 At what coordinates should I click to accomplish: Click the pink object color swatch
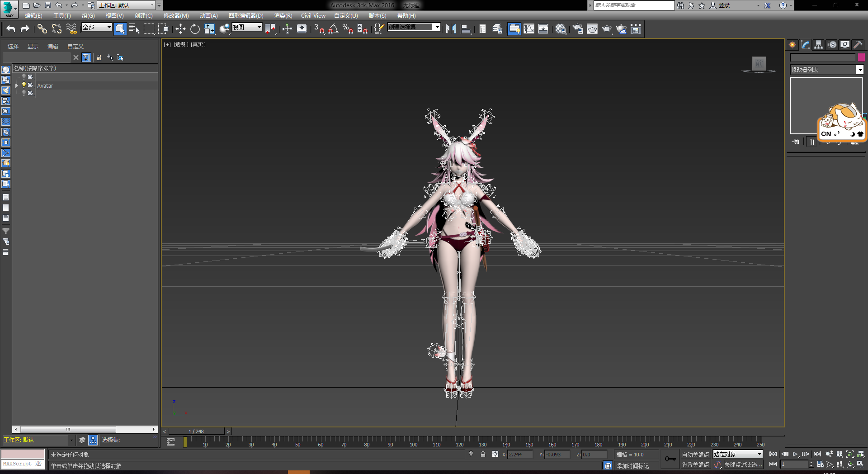pos(861,57)
